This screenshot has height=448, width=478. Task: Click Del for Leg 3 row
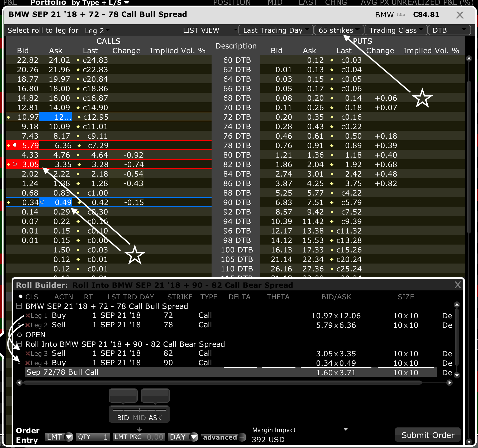point(448,353)
